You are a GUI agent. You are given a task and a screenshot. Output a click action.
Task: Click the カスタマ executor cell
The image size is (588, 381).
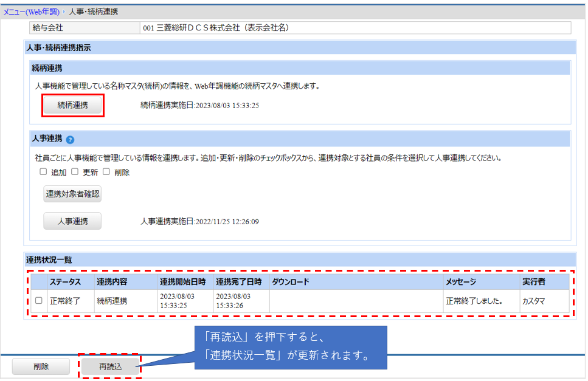tap(544, 301)
